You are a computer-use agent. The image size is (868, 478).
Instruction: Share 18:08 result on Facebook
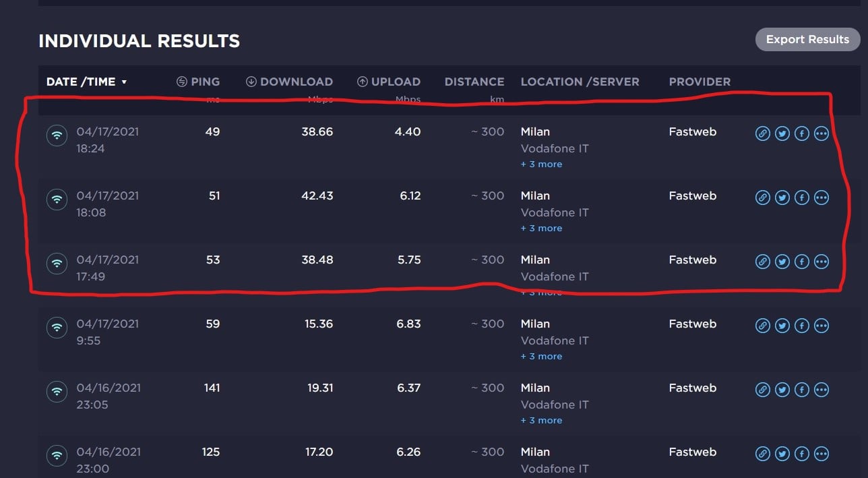click(801, 198)
